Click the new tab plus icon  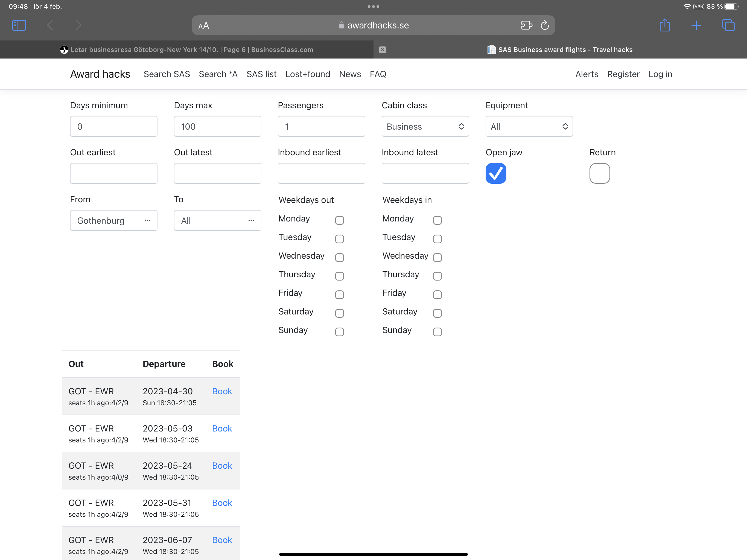point(696,25)
